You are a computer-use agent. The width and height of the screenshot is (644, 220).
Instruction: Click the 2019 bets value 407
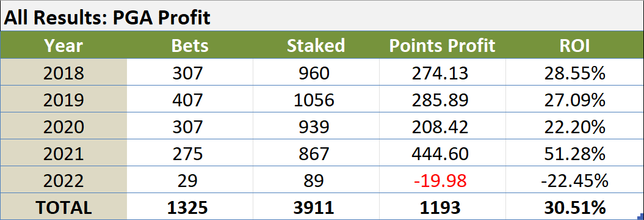pyautogui.click(x=189, y=100)
